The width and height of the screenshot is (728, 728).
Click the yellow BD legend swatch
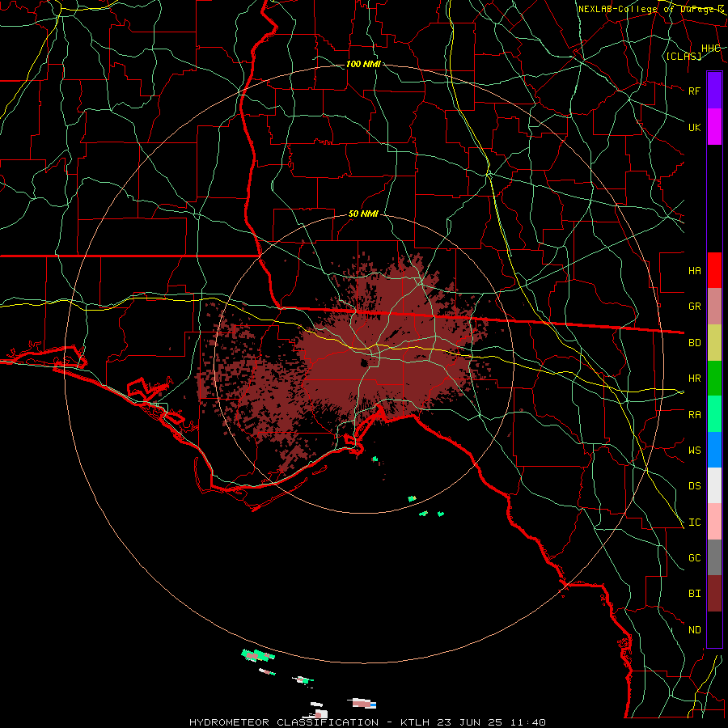click(714, 343)
